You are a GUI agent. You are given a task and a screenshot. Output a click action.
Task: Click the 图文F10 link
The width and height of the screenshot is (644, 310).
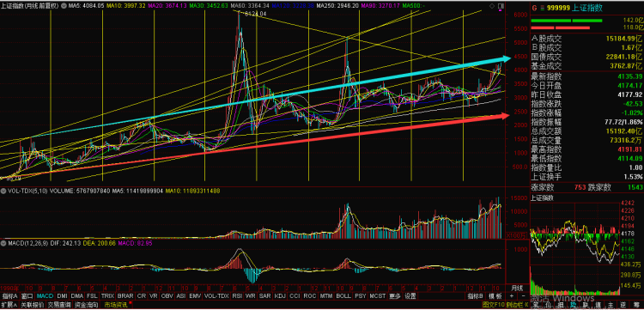[x=494, y=305]
